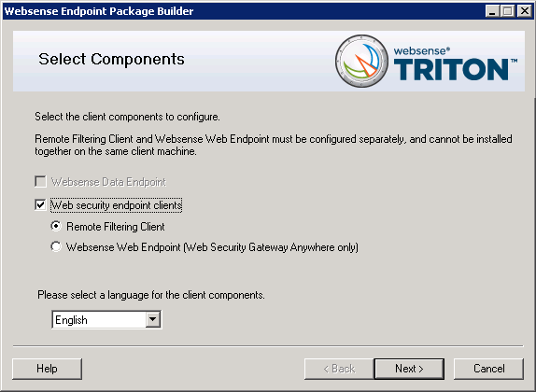Close the Endpoint Package Builder window

click(x=524, y=11)
